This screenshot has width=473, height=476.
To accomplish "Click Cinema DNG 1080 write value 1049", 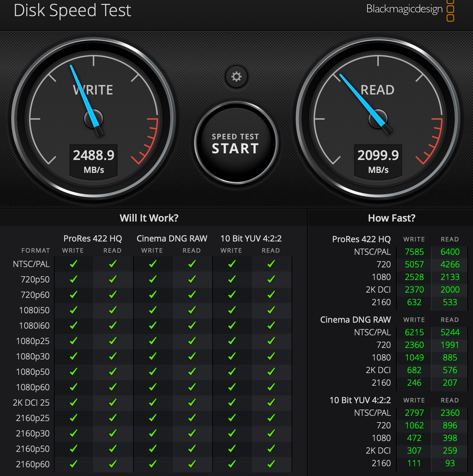I will click(x=414, y=358).
